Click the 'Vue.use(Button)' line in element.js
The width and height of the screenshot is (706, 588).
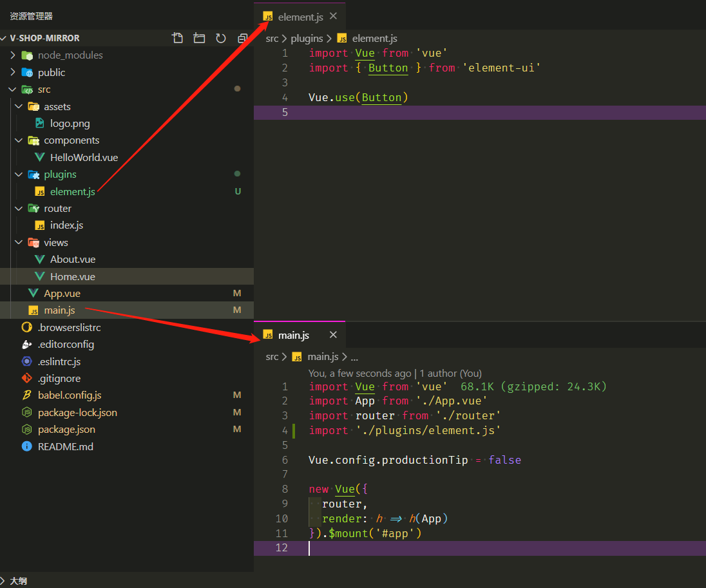point(358,98)
